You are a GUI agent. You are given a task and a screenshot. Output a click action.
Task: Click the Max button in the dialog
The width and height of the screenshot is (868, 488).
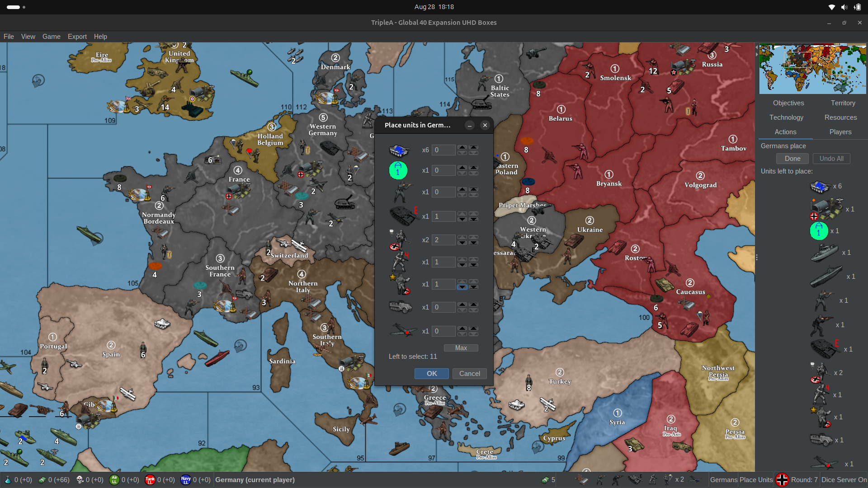tap(461, 348)
